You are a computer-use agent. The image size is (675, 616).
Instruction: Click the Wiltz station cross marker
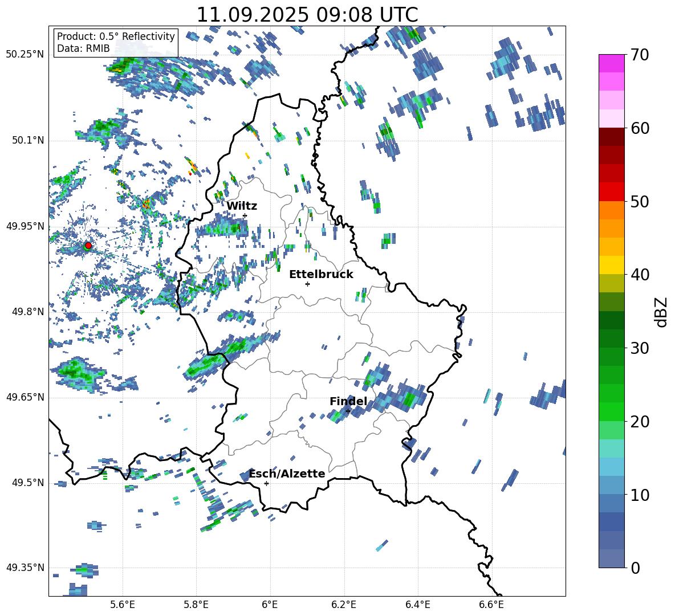click(245, 215)
